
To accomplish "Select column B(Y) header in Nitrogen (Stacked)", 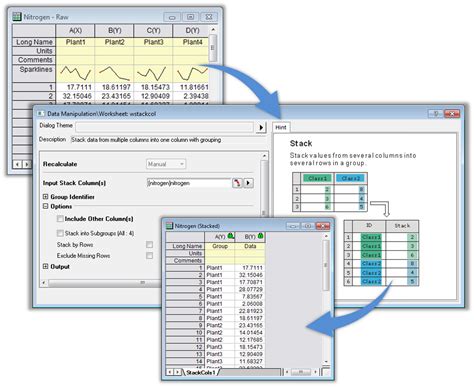I will [x=250, y=236].
